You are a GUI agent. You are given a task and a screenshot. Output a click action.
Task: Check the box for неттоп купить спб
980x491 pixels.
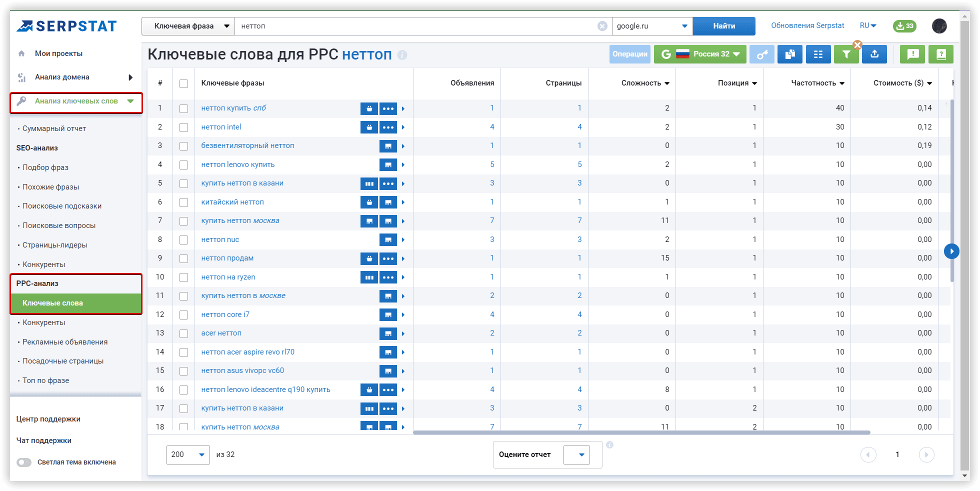(x=184, y=108)
